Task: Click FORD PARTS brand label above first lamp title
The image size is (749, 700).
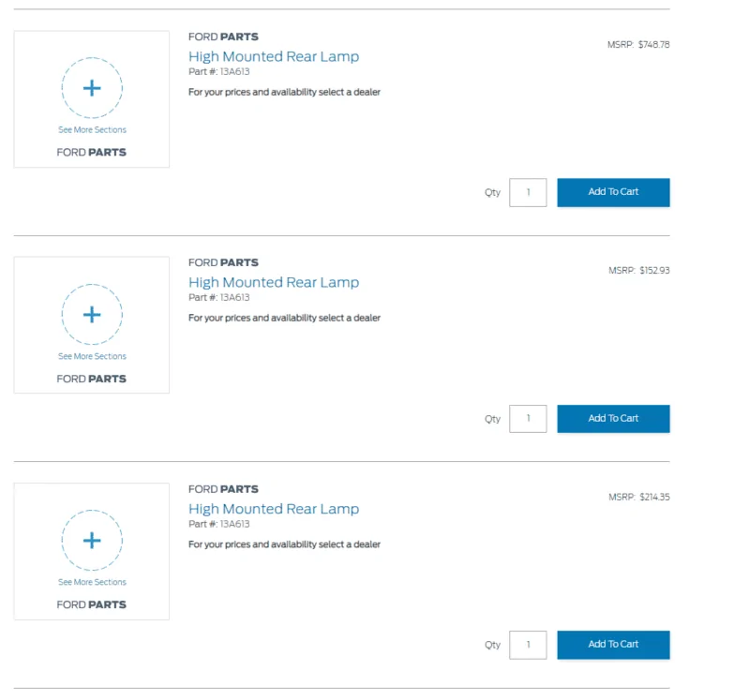Action: (x=223, y=37)
